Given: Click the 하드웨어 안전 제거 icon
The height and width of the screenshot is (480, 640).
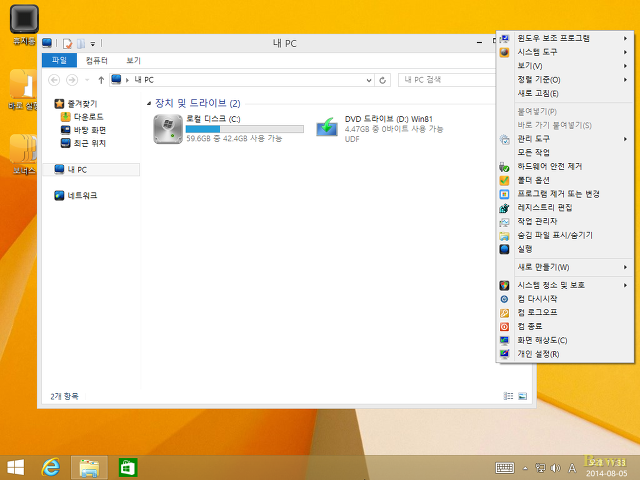Looking at the screenshot, I should [x=504, y=167].
